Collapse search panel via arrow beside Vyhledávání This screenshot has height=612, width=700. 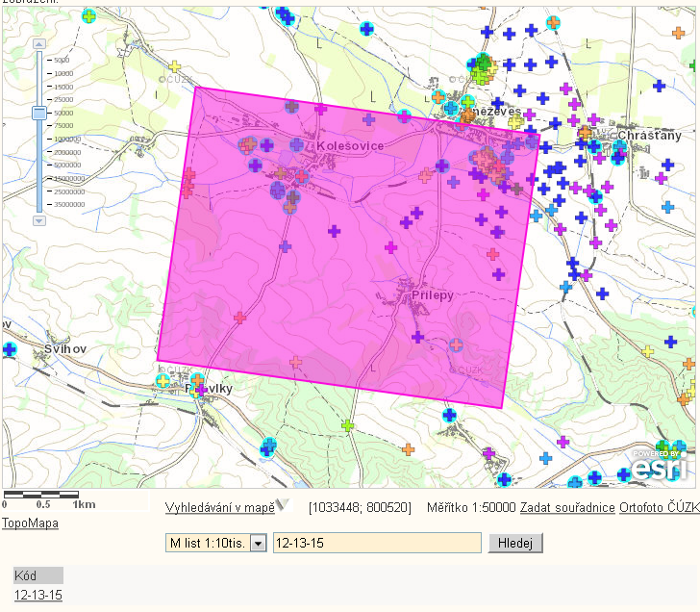click(x=282, y=505)
